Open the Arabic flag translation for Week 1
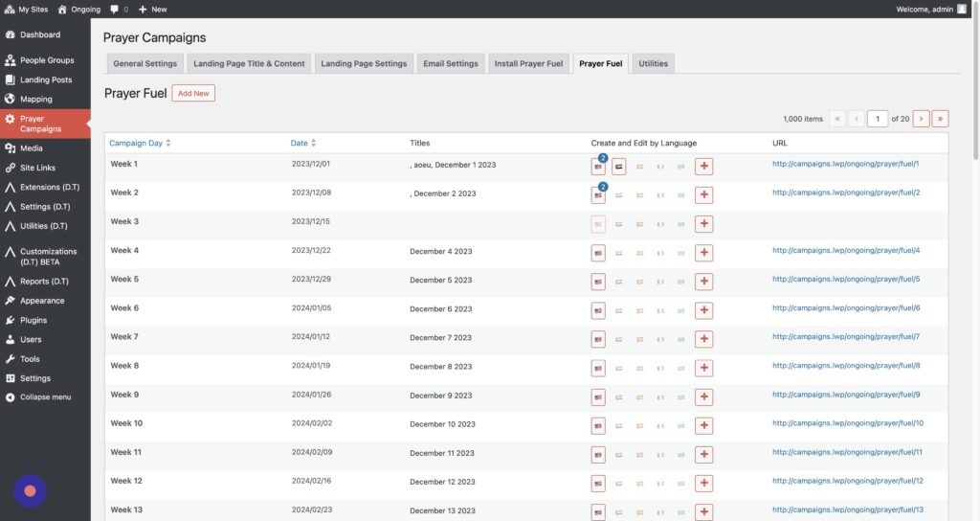 [619, 167]
